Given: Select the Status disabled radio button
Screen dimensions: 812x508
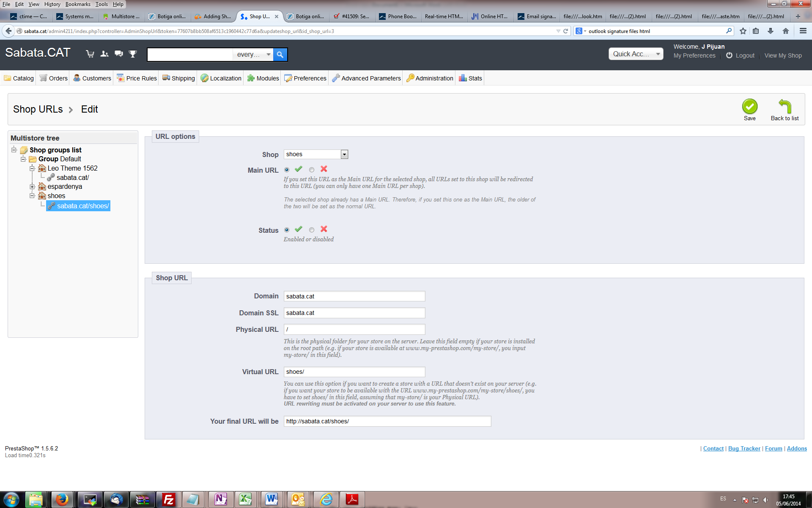Looking at the screenshot, I should (312, 230).
